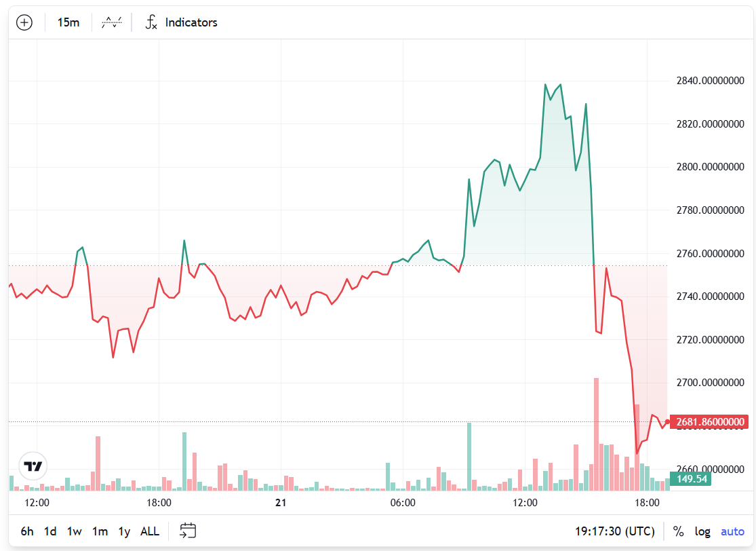
Task: Show ALL time range data
Action: point(150,531)
